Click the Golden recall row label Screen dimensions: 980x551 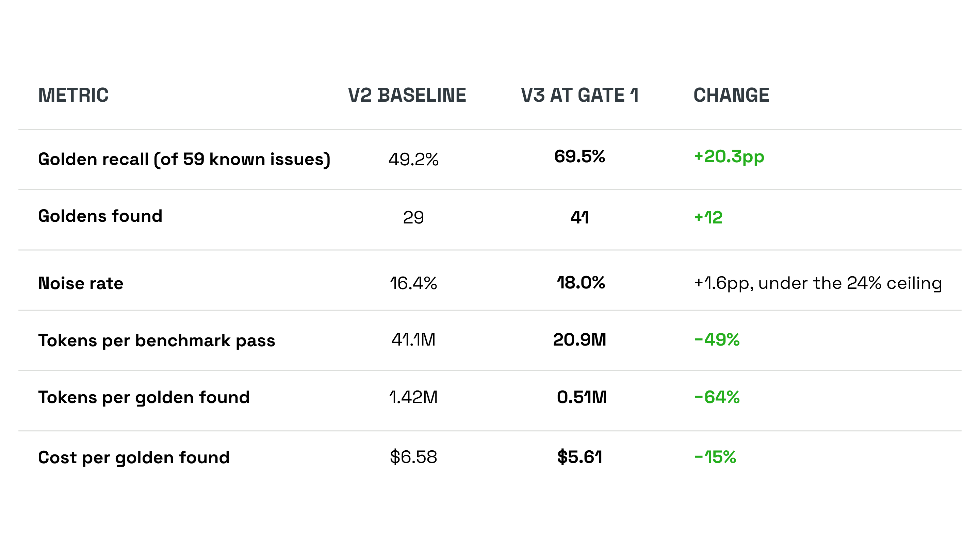click(184, 159)
